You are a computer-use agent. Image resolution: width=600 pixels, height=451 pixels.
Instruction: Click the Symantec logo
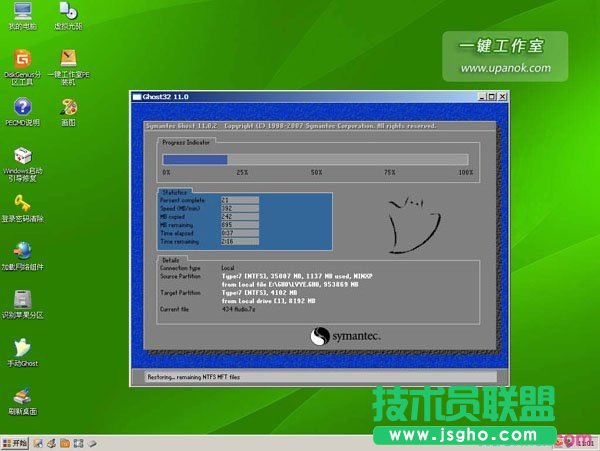(x=345, y=337)
